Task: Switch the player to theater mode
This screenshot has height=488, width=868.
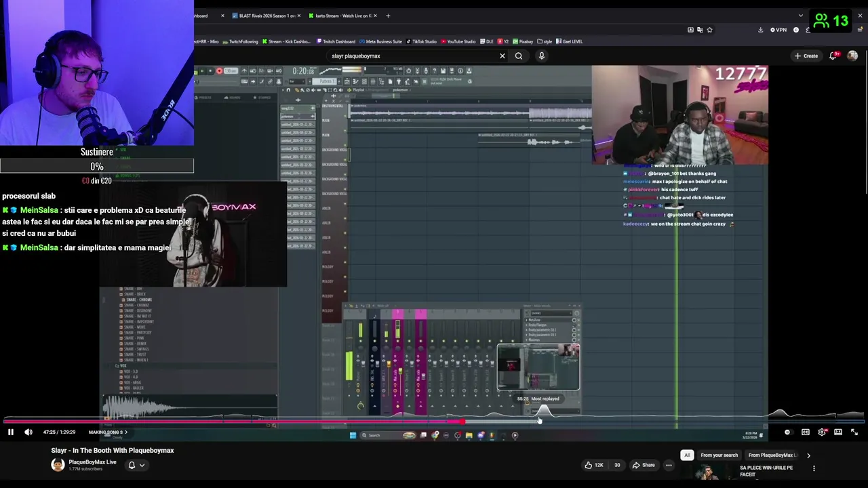Action: [838, 432]
